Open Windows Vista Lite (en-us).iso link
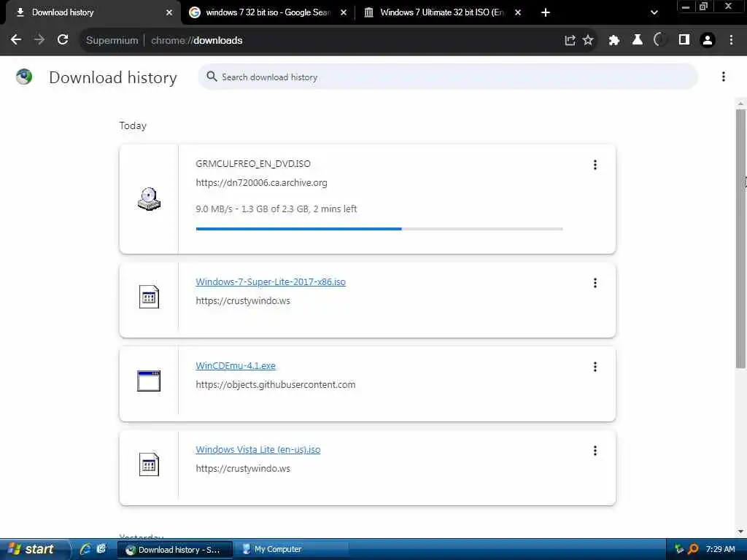This screenshot has width=747, height=560. (x=258, y=449)
